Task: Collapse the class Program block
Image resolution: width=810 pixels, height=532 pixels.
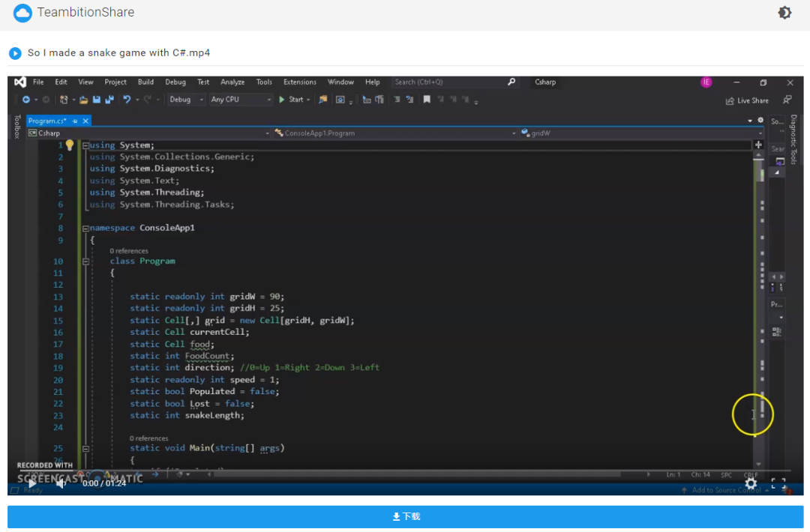Action: (x=85, y=262)
